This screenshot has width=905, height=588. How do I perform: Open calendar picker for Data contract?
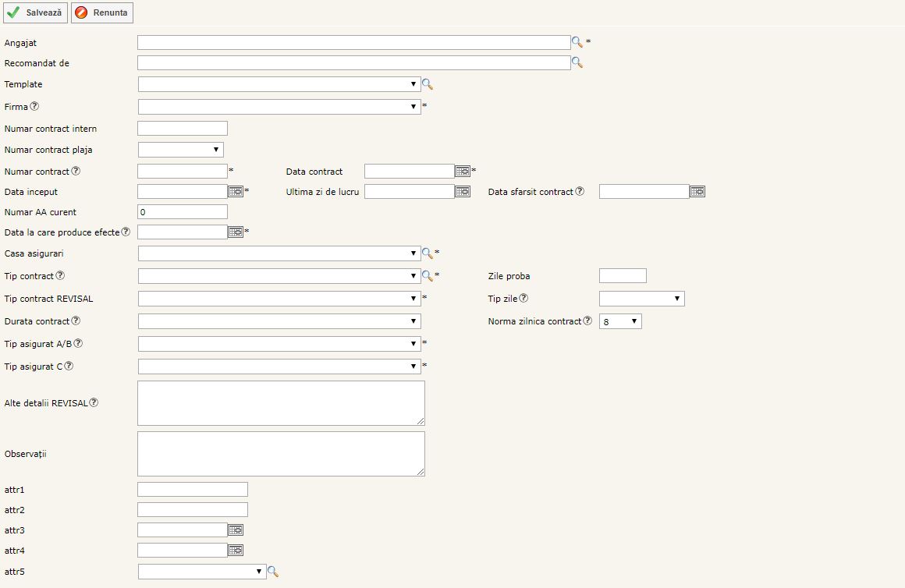[x=463, y=172]
